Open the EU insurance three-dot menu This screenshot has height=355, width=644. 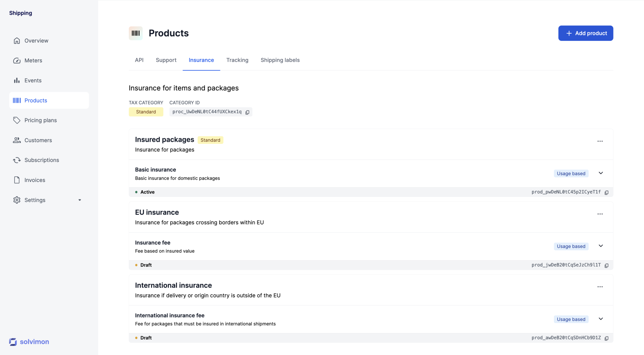click(600, 214)
